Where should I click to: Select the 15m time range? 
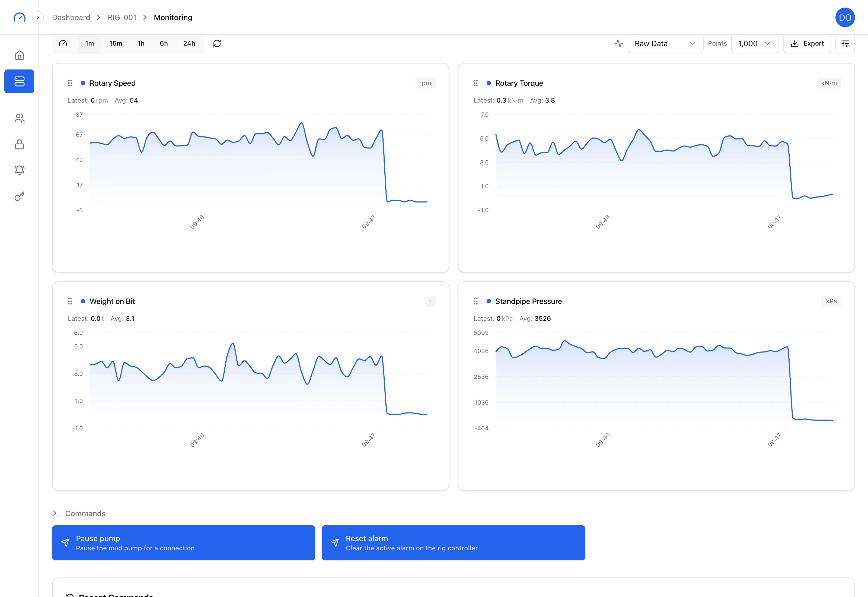point(116,43)
